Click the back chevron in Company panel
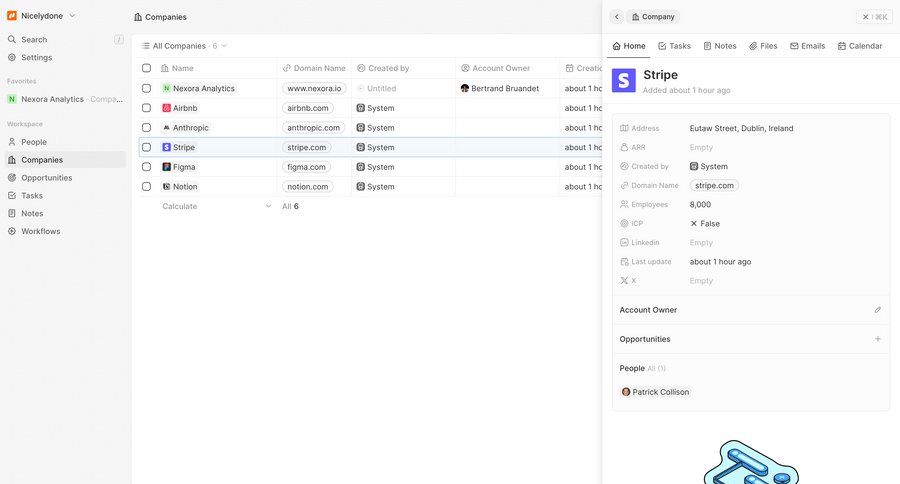The width and height of the screenshot is (900, 484). click(x=616, y=17)
